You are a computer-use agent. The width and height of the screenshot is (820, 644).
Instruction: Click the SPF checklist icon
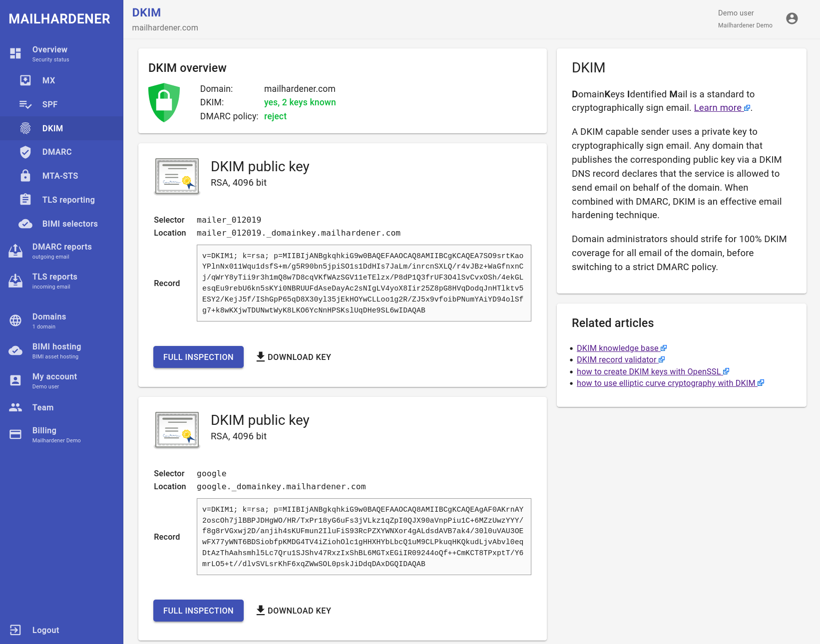[25, 104]
